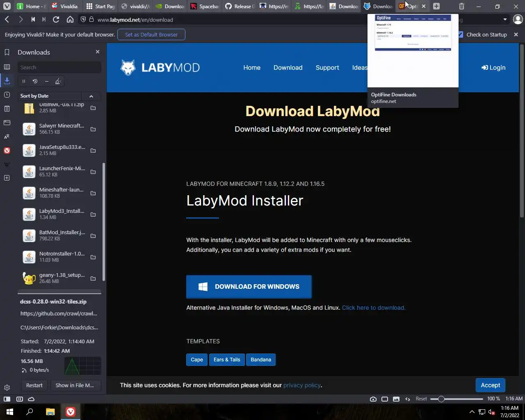Toggle sort direction arrow in Downloads
Screen dimensions: 525x420
click(91, 96)
